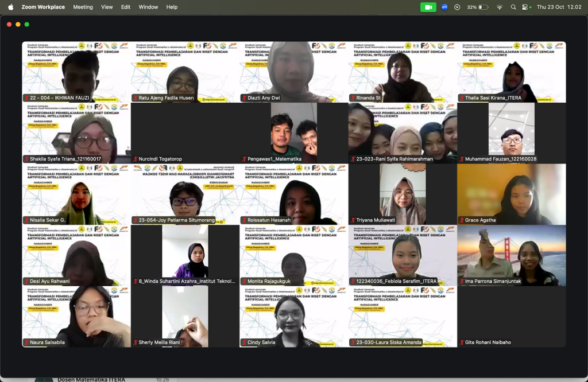This screenshot has height=382, width=588.
Task: Click the green camera indicator in menu bar
Action: [x=428, y=7]
